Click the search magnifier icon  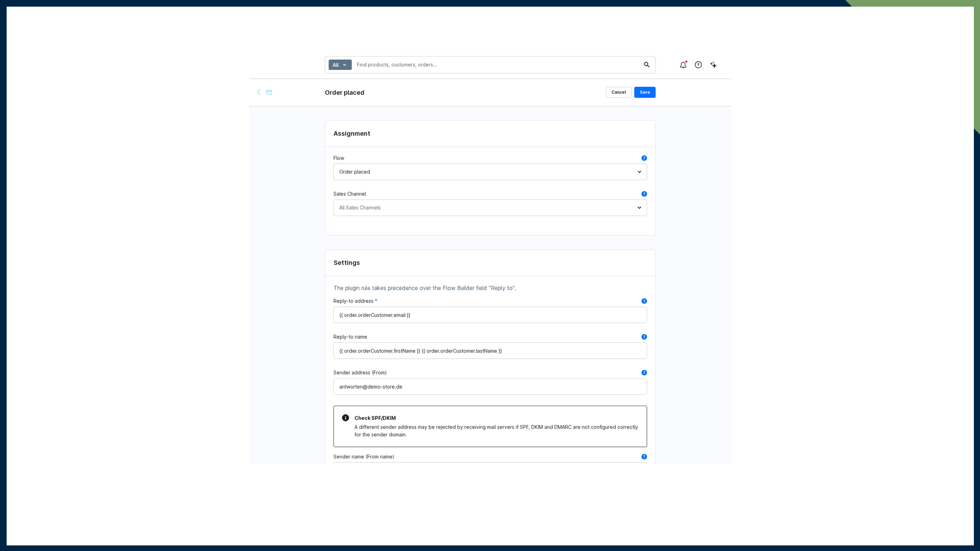(647, 65)
